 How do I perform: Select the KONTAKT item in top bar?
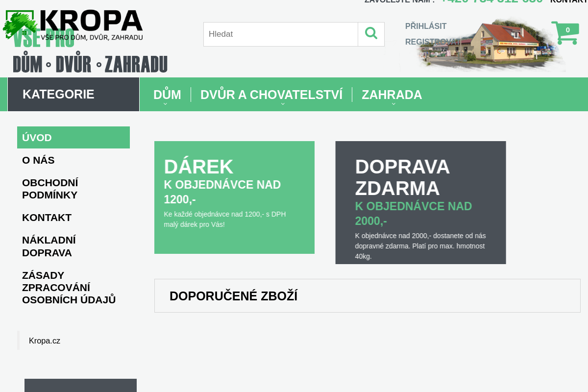click(568, 1)
